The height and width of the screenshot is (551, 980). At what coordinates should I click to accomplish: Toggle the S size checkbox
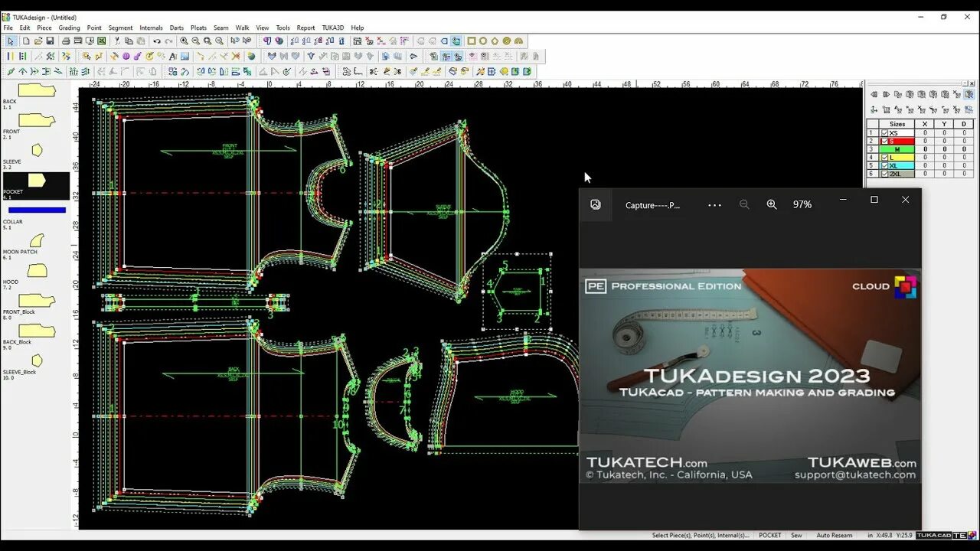(x=885, y=142)
